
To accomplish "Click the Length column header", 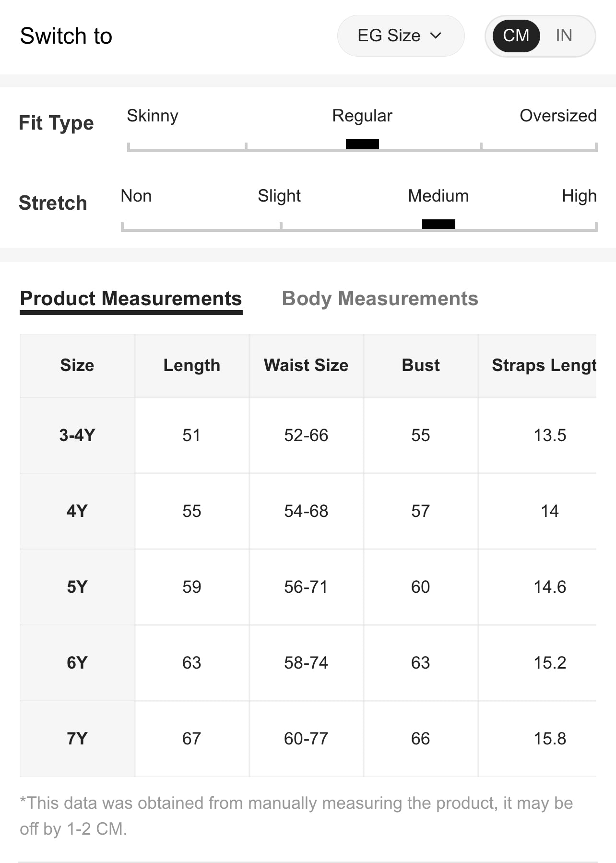I will [191, 365].
